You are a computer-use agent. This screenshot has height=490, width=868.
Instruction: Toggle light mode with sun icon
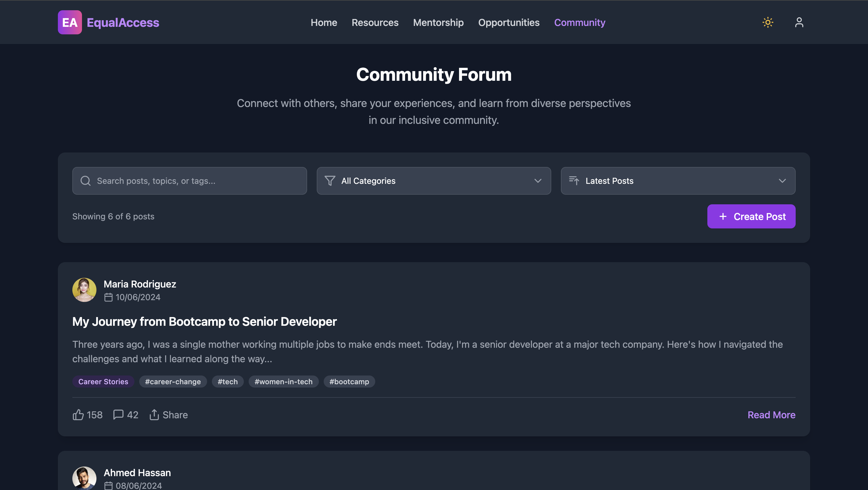(768, 23)
